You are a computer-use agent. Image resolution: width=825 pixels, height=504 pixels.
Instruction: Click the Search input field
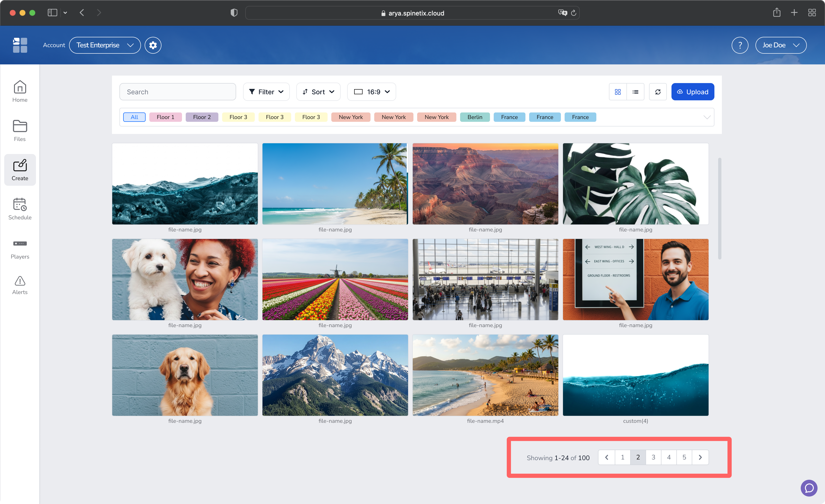(x=178, y=92)
